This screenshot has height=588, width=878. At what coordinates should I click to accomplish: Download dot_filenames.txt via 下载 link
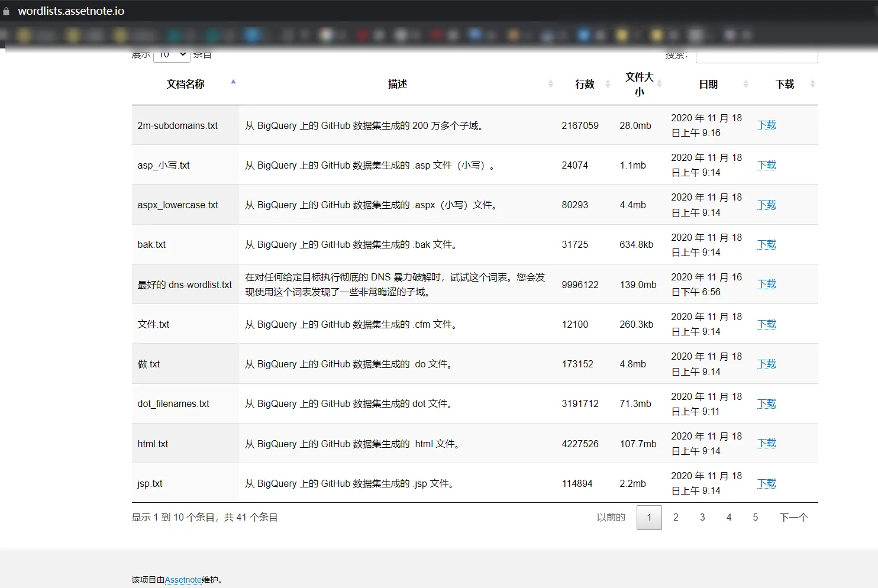pyautogui.click(x=767, y=403)
